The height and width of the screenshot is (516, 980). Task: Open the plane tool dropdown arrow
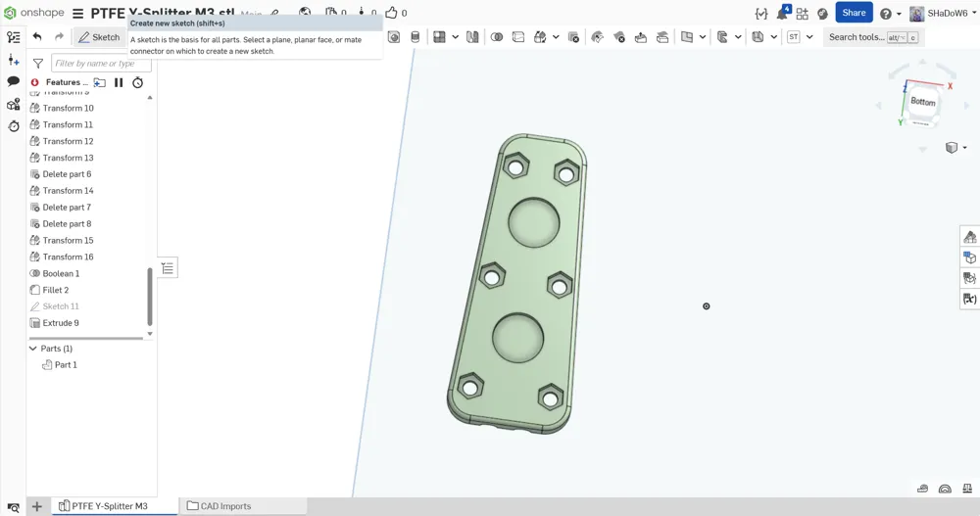703,37
